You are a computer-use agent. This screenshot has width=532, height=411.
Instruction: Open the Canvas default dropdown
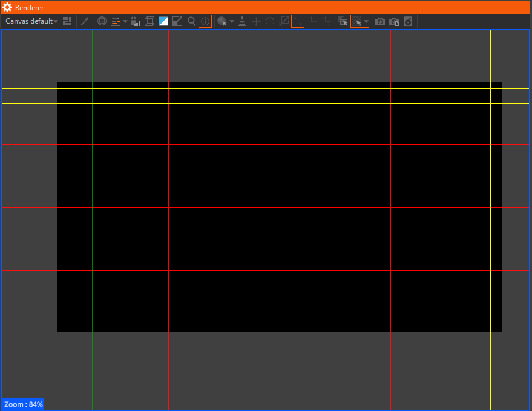pos(31,21)
